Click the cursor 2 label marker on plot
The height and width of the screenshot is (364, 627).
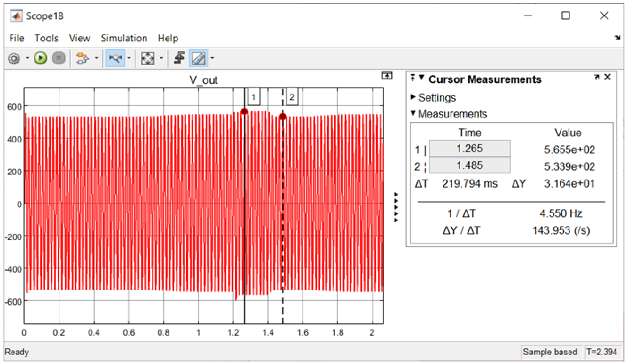(x=292, y=97)
